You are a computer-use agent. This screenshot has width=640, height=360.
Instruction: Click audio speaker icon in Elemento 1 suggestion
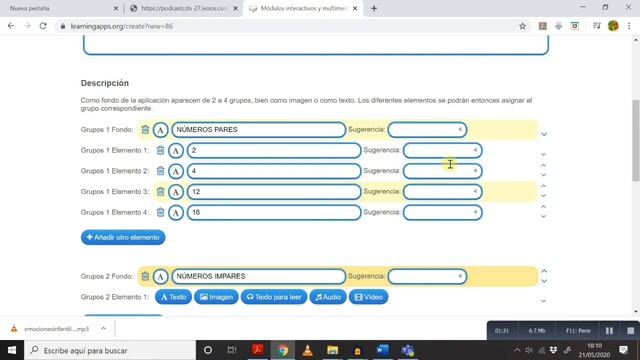(x=475, y=150)
